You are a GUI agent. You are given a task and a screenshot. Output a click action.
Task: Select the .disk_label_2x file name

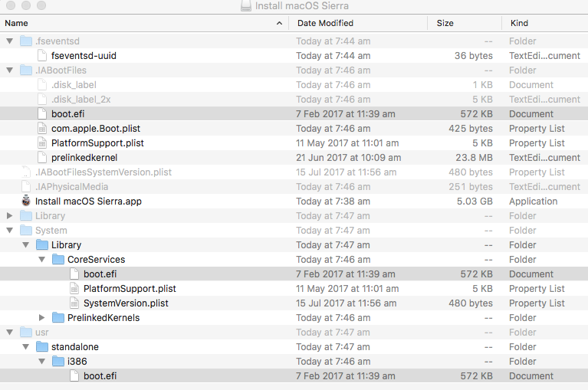click(x=81, y=100)
